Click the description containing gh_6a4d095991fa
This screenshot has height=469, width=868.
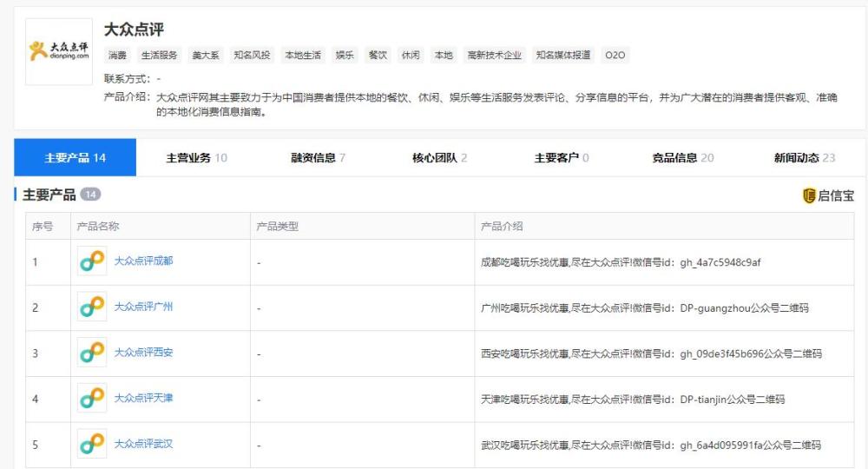[x=651, y=446]
